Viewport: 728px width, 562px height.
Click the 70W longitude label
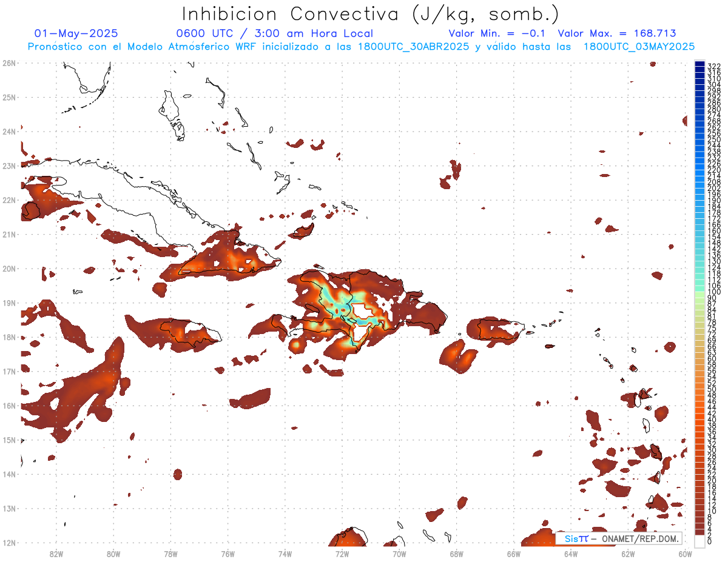click(x=399, y=554)
